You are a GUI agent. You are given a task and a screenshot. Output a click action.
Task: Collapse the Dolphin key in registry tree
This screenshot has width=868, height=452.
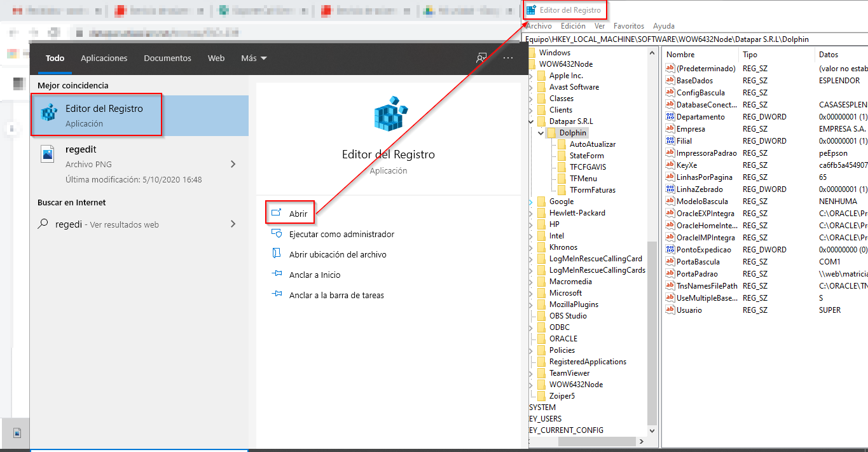tap(541, 133)
